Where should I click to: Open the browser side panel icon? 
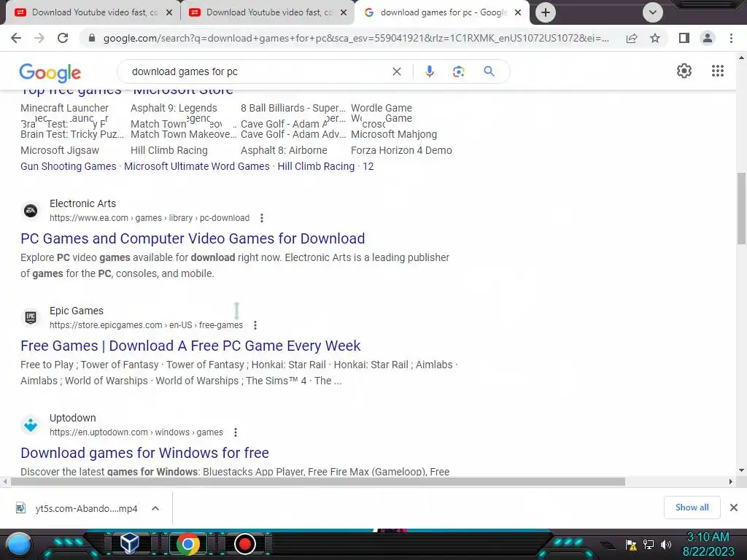point(684,38)
